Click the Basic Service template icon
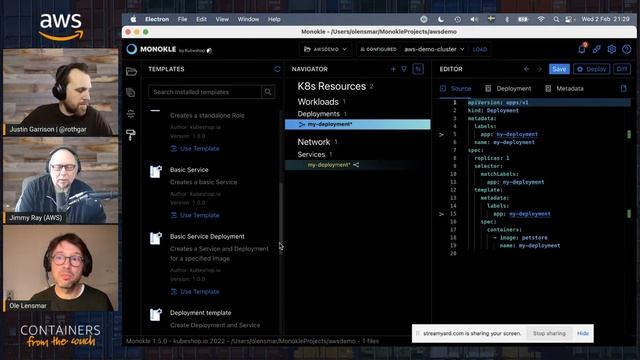 point(156,171)
